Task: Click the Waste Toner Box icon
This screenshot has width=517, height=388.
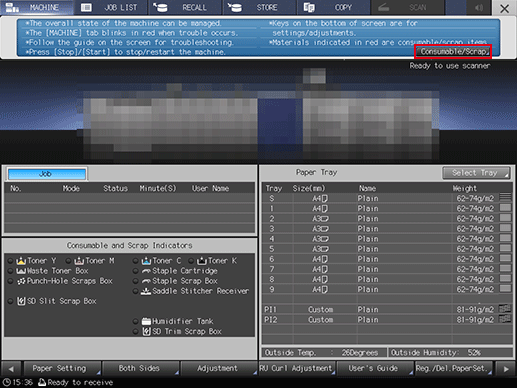Action: click(21, 271)
